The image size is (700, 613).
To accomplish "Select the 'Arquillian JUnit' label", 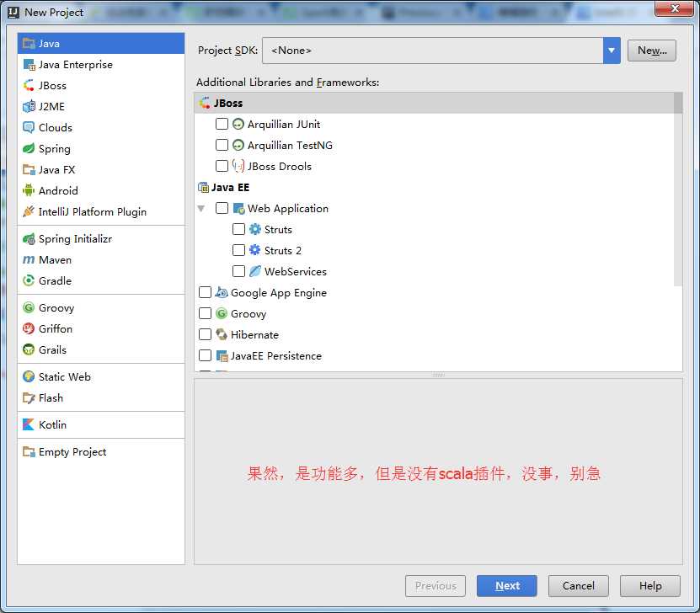I will (x=284, y=124).
